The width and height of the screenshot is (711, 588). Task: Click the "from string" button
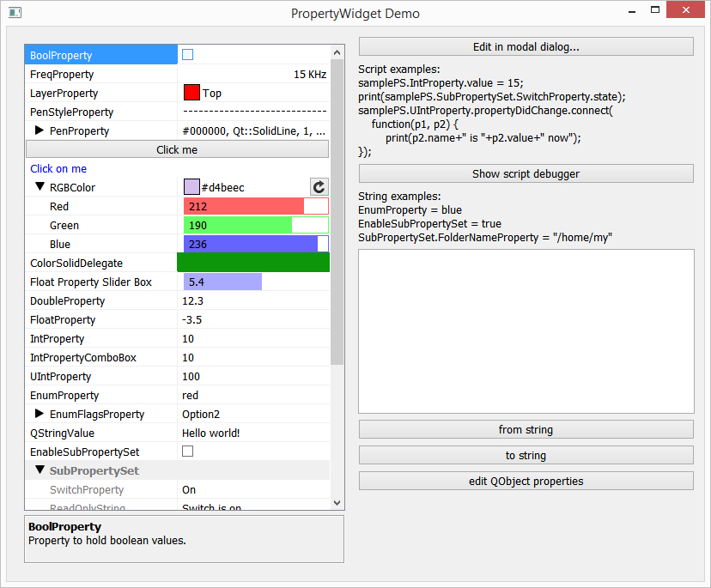pyautogui.click(x=526, y=428)
